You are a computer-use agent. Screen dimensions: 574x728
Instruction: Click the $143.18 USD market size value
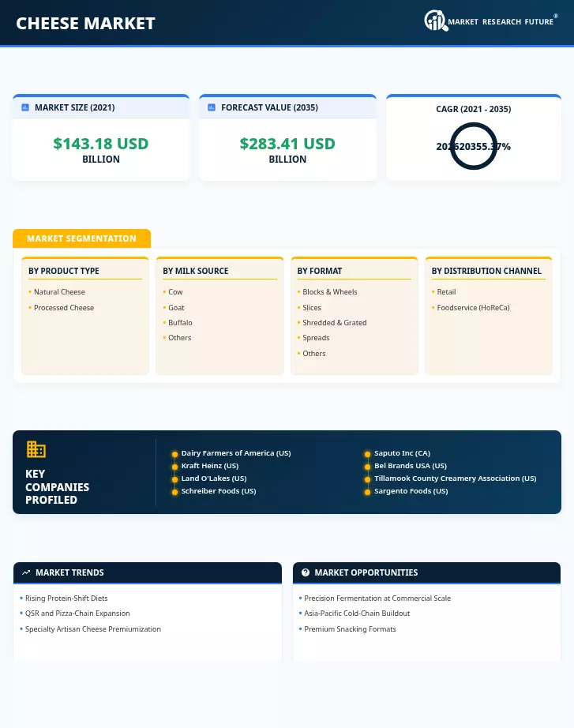click(x=101, y=144)
